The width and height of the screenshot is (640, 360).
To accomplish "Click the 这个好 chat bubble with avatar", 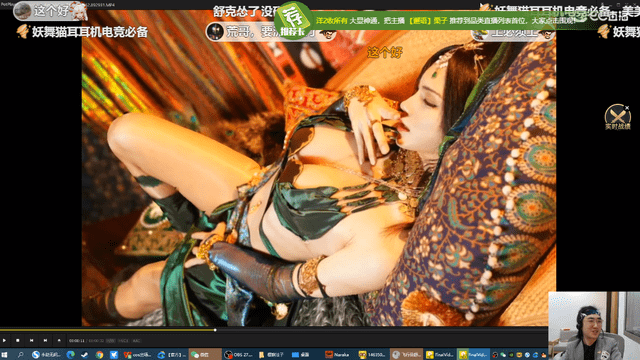I will 50,11.
